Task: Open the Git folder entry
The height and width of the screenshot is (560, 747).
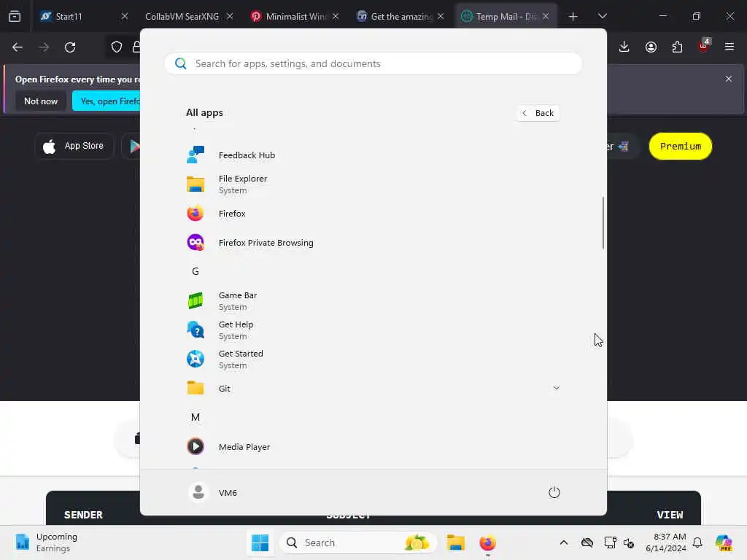Action: click(x=373, y=389)
